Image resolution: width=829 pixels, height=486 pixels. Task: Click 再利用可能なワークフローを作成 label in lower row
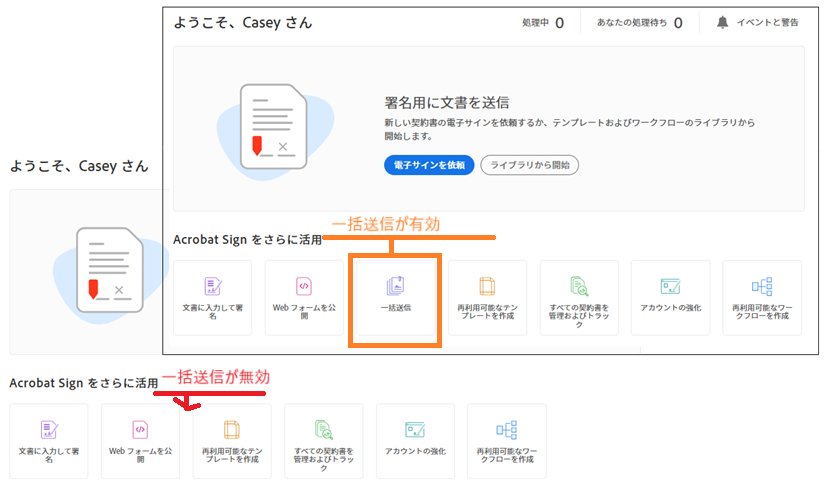click(506, 455)
